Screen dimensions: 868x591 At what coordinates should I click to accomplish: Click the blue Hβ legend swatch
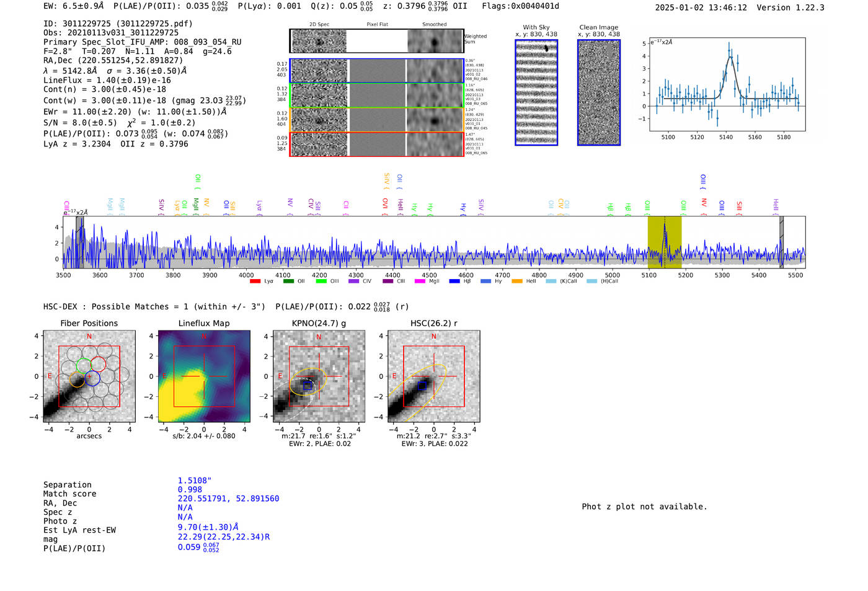(x=454, y=282)
